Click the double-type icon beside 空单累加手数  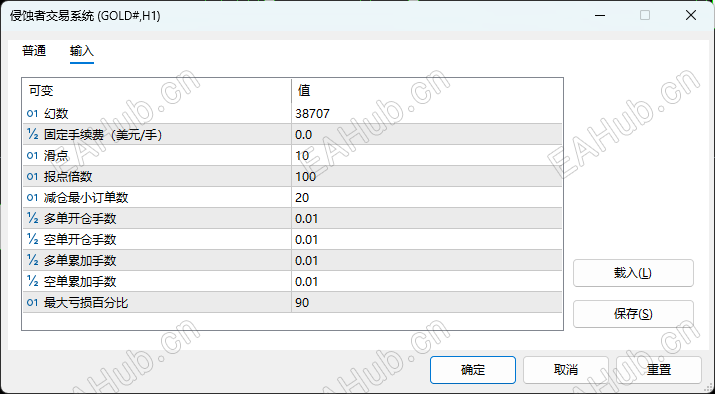(x=32, y=281)
